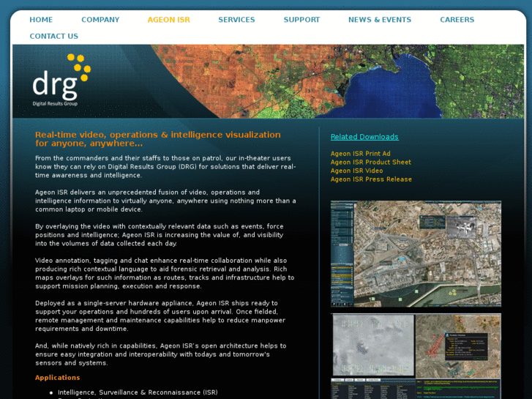Navigate to CAREERS

(x=457, y=20)
